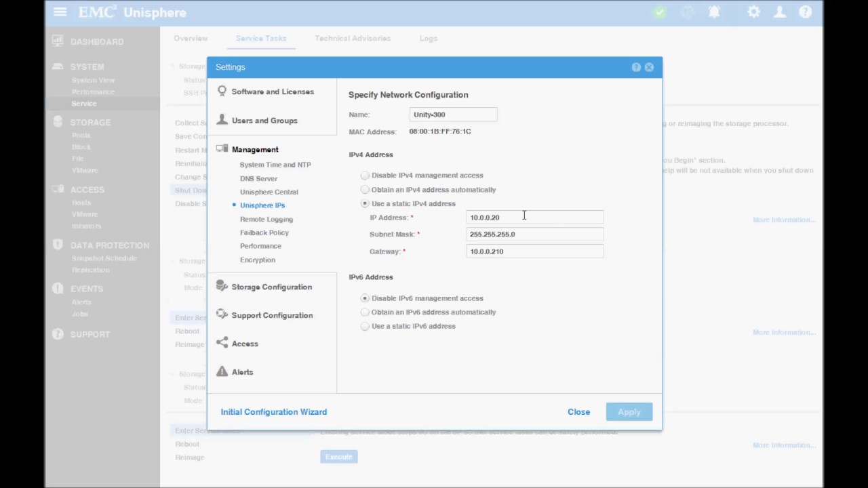The width and height of the screenshot is (868, 488).
Task: Open Service under System in sidebar
Action: pos(84,104)
